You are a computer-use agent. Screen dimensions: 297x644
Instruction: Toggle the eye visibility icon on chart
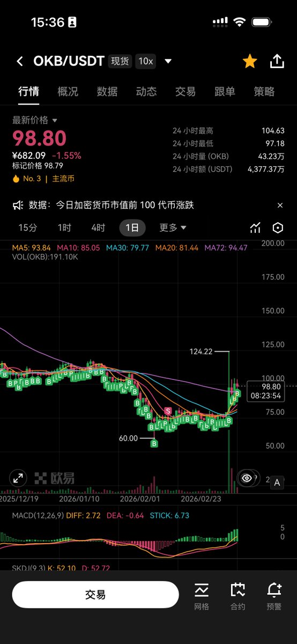point(247,478)
